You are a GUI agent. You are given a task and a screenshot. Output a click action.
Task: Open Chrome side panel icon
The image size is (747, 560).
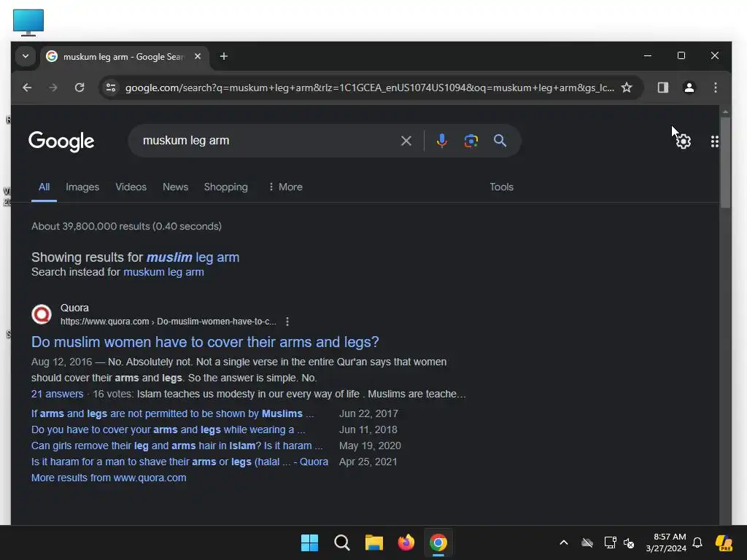point(662,87)
